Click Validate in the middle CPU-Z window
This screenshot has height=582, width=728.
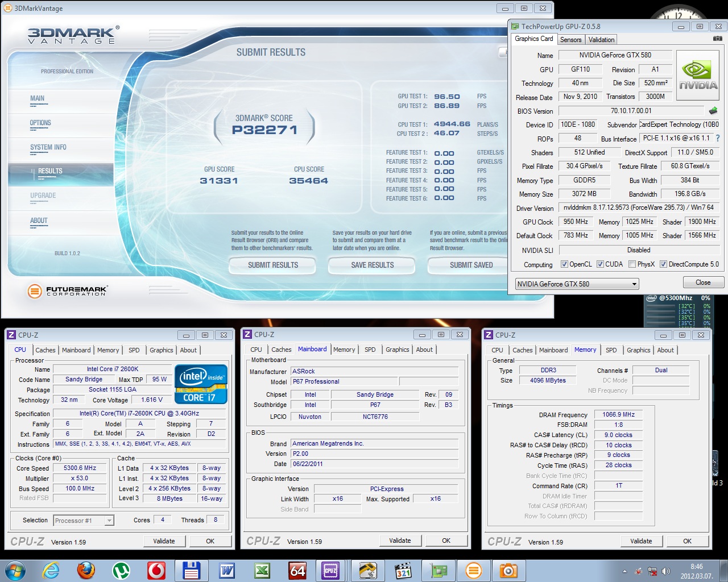click(x=400, y=541)
